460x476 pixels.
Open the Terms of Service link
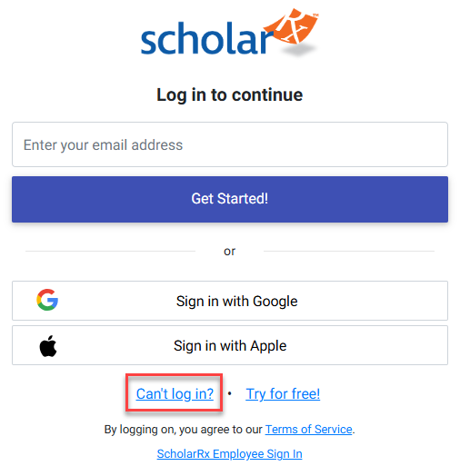coord(309,430)
